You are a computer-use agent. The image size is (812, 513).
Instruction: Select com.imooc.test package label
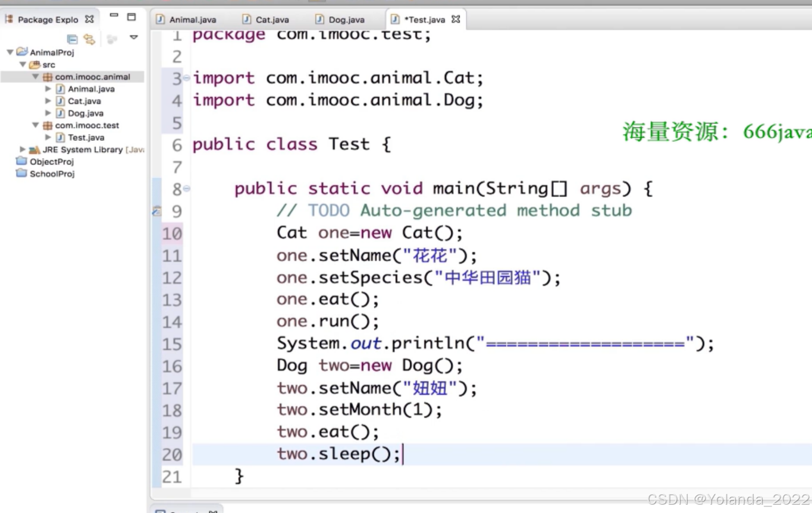87,125
